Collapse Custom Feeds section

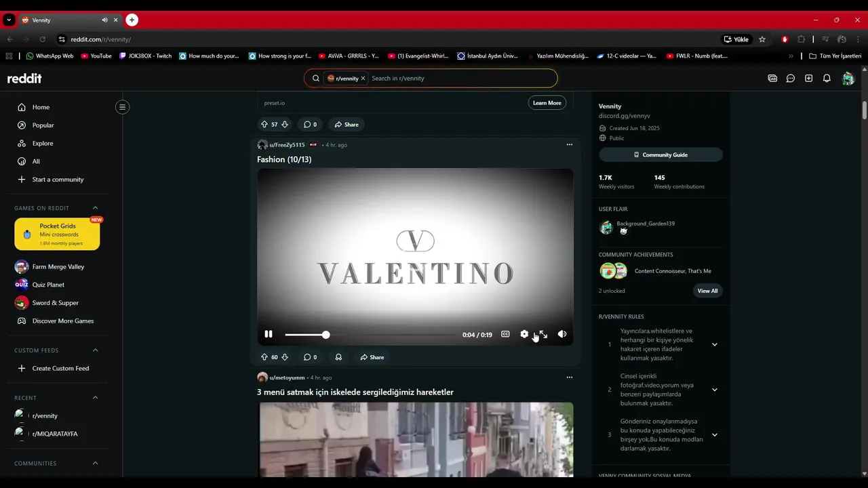[95, 350]
